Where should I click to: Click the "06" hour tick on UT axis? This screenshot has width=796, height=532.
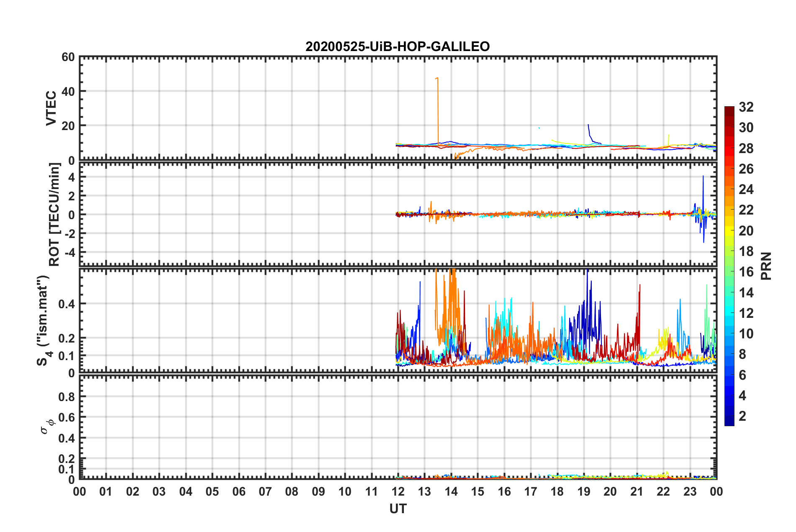click(239, 491)
